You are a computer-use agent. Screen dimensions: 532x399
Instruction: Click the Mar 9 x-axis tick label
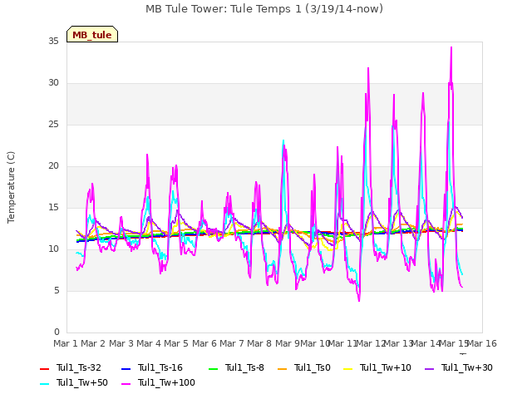point(288,343)
